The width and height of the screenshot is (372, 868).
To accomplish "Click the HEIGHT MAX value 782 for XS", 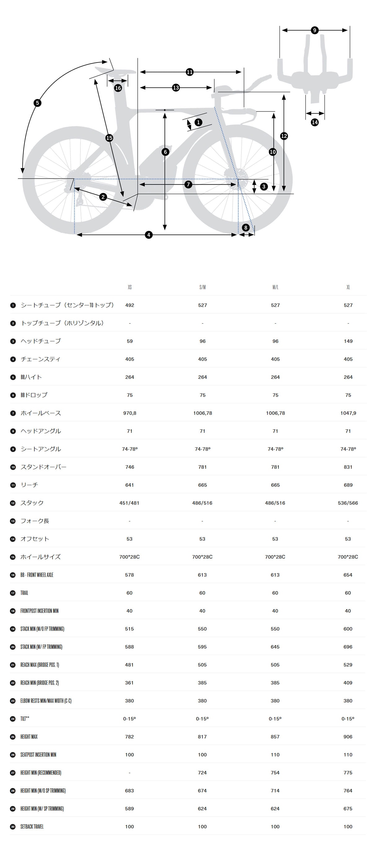I will point(129,737).
